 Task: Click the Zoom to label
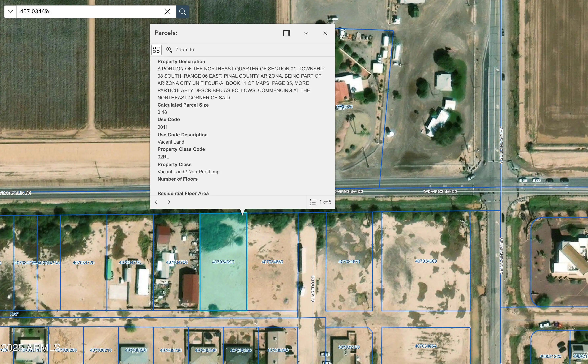click(x=185, y=50)
